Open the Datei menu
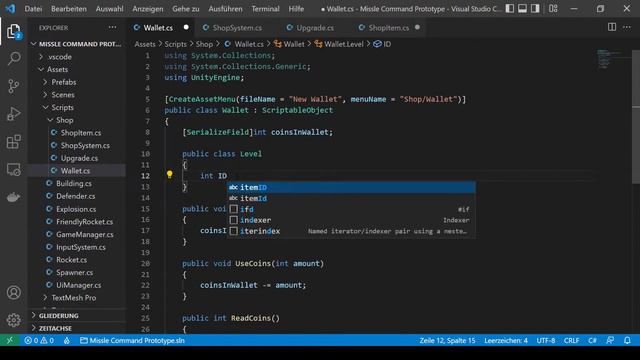This screenshot has width=640, height=360. pos(33,8)
